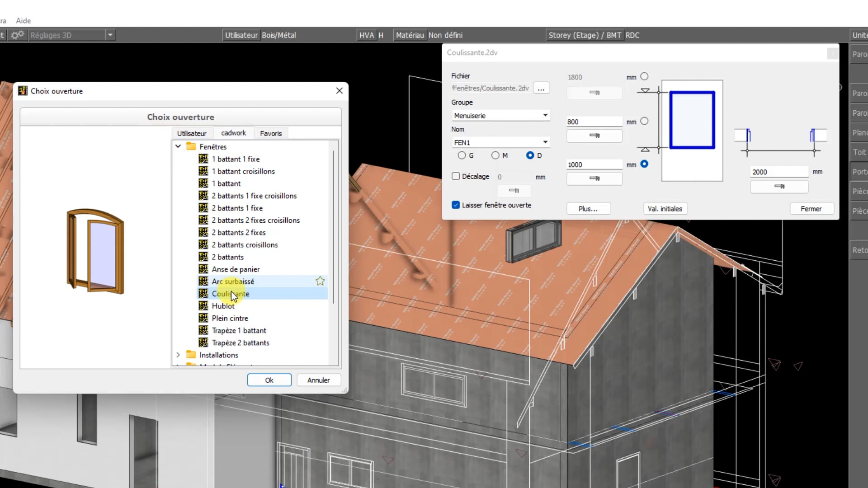Click the 3D settings gear icon
Image resolution: width=868 pixels, height=488 pixels.
pyautogui.click(x=18, y=35)
